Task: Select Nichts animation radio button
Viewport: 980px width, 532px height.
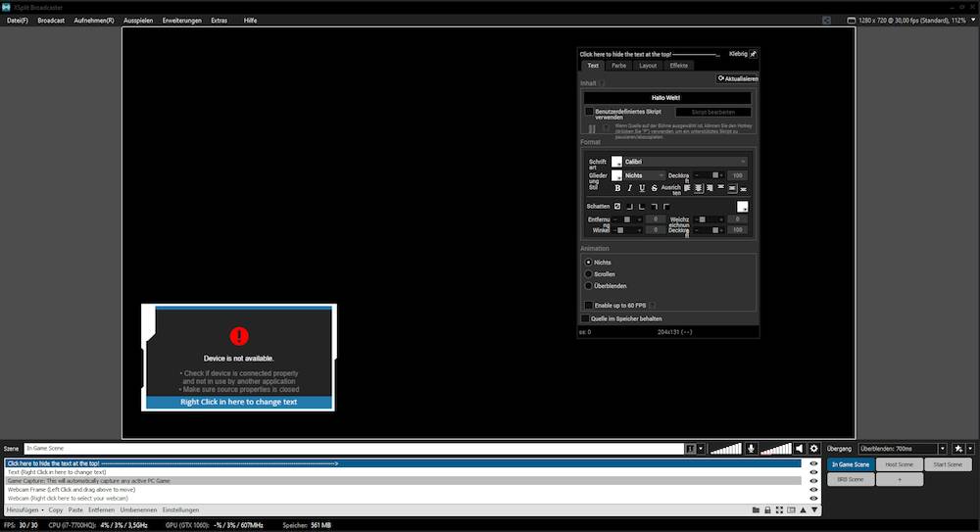Action: point(588,263)
